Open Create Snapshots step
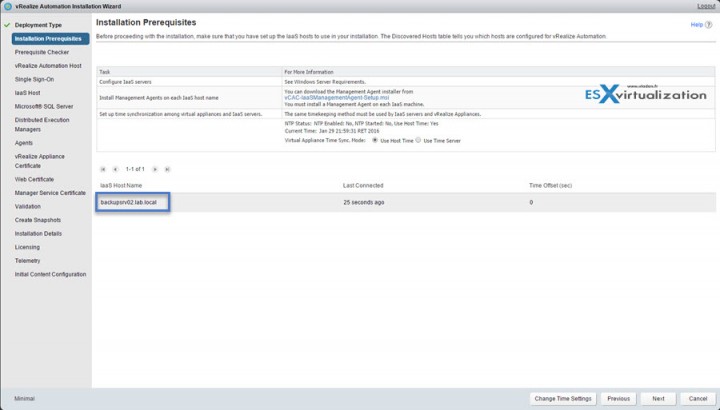The image size is (720, 410). click(38, 220)
